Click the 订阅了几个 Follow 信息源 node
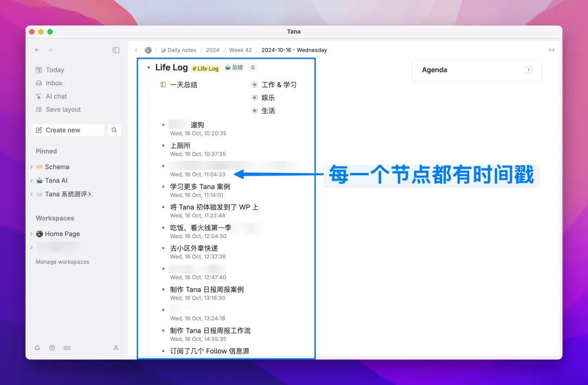588x385 pixels. pos(210,351)
